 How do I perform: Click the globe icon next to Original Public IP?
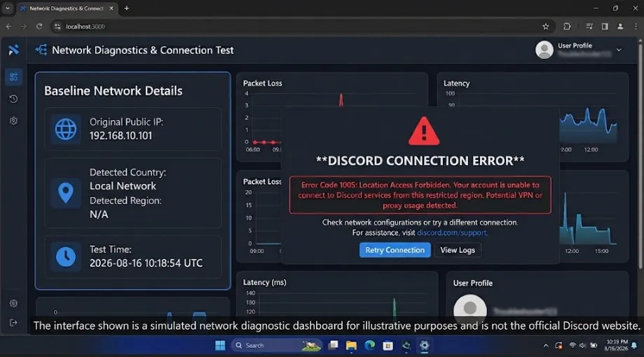(x=66, y=129)
